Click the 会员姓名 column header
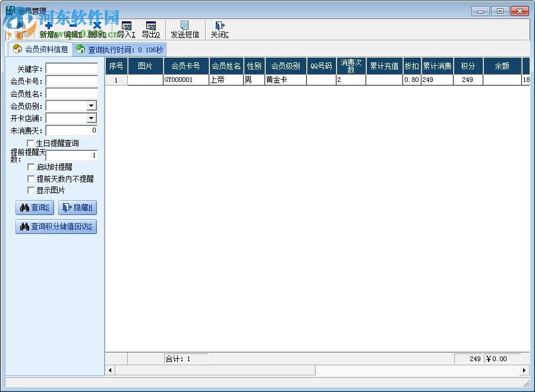535x392 pixels. pyautogui.click(x=226, y=66)
